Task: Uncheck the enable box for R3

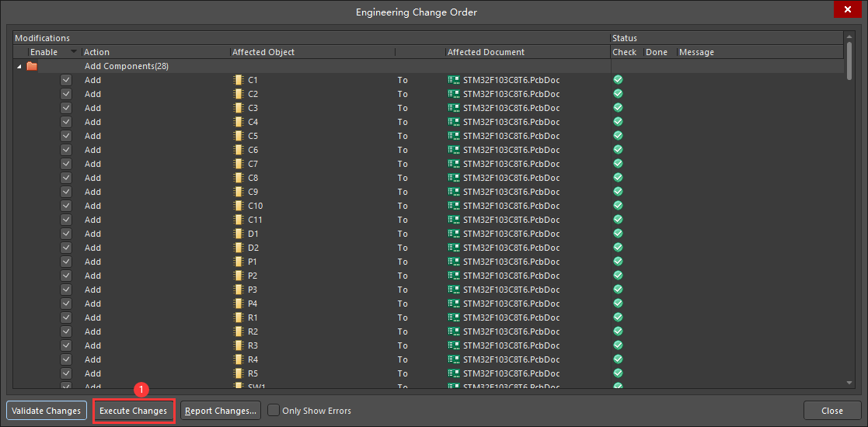Action: click(66, 345)
